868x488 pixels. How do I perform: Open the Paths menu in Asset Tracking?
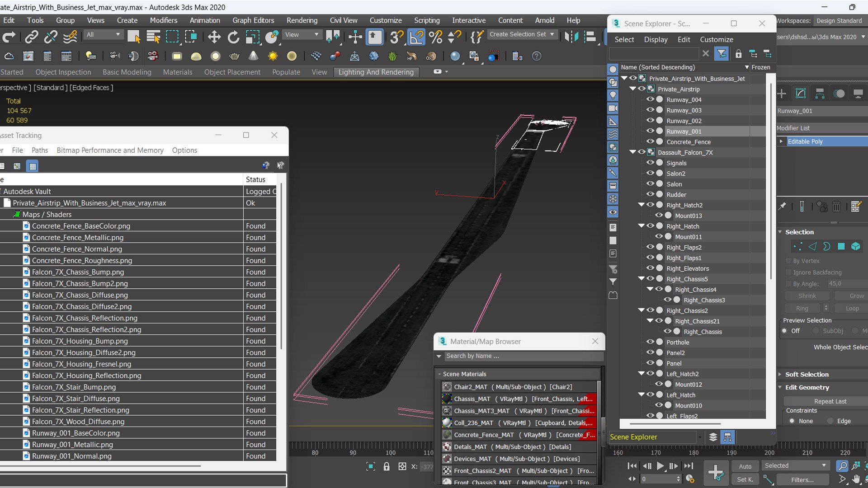click(40, 150)
